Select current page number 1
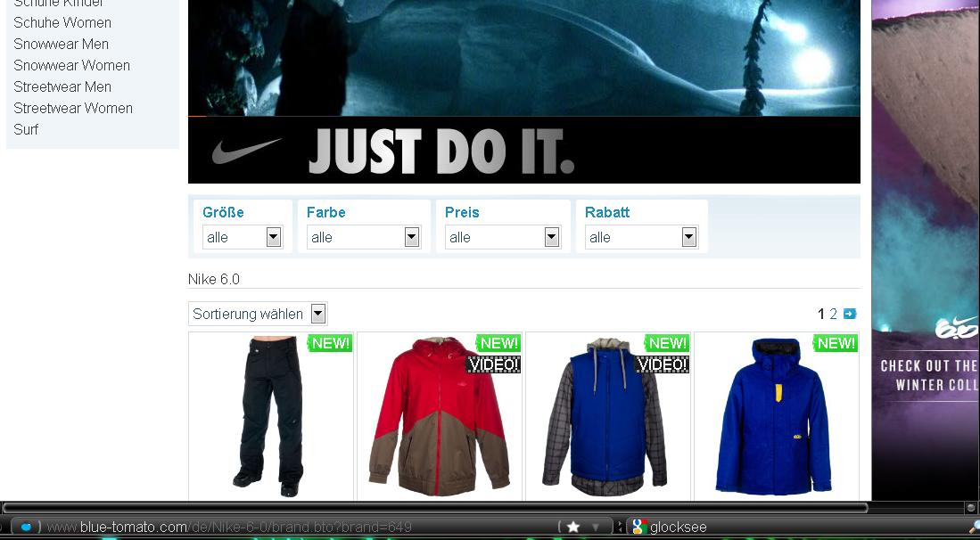 pyautogui.click(x=821, y=314)
